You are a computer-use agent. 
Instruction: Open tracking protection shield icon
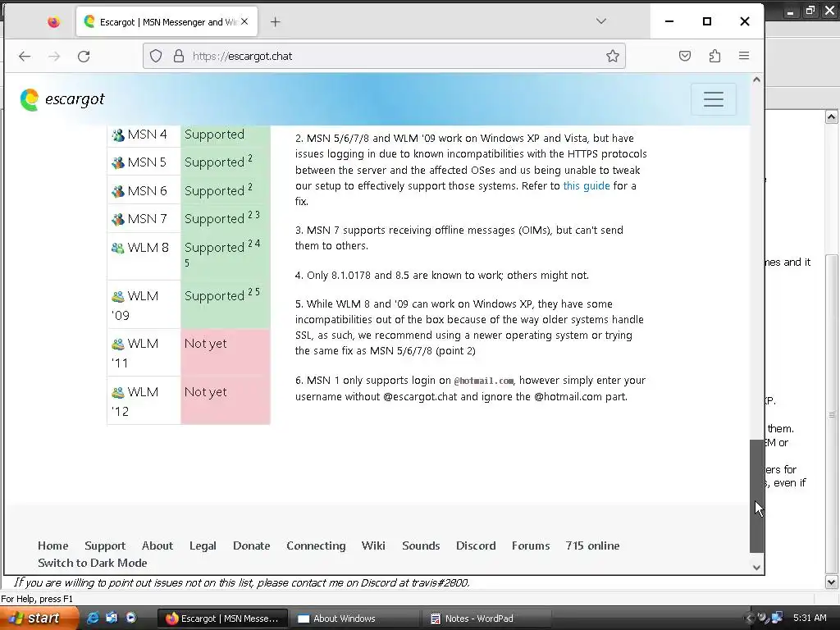pyautogui.click(x=156, y=56)
